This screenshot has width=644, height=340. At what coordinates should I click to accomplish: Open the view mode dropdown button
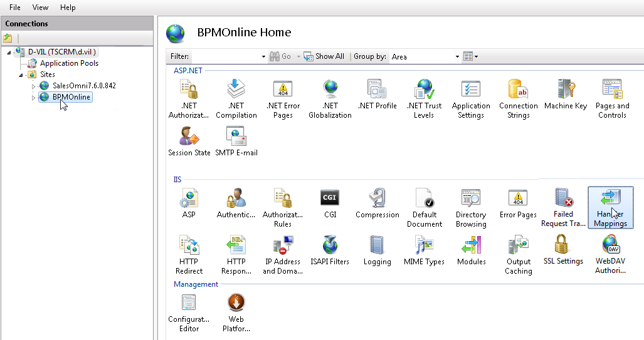pyautogui.click(x=471, y=56)
